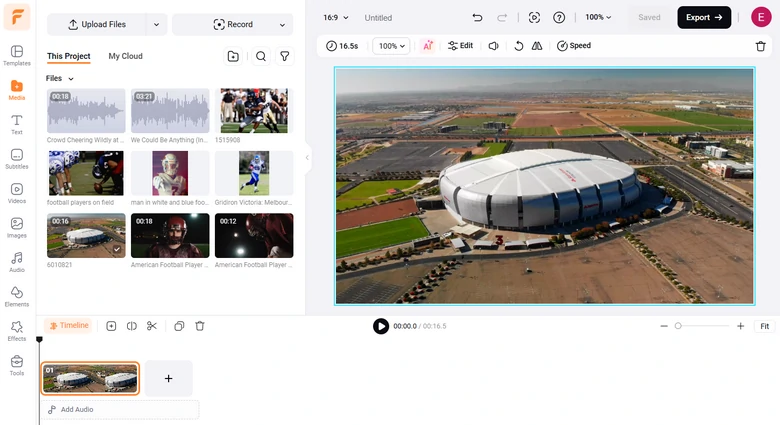Undo the last action
780x425 pixels.
click(477, 18)
